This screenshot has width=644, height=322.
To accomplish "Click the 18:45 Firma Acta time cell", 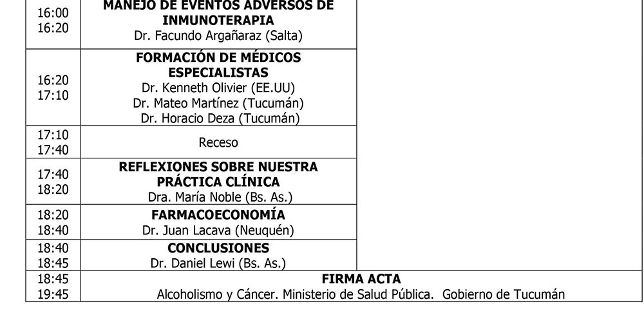I will click(53, 287).
